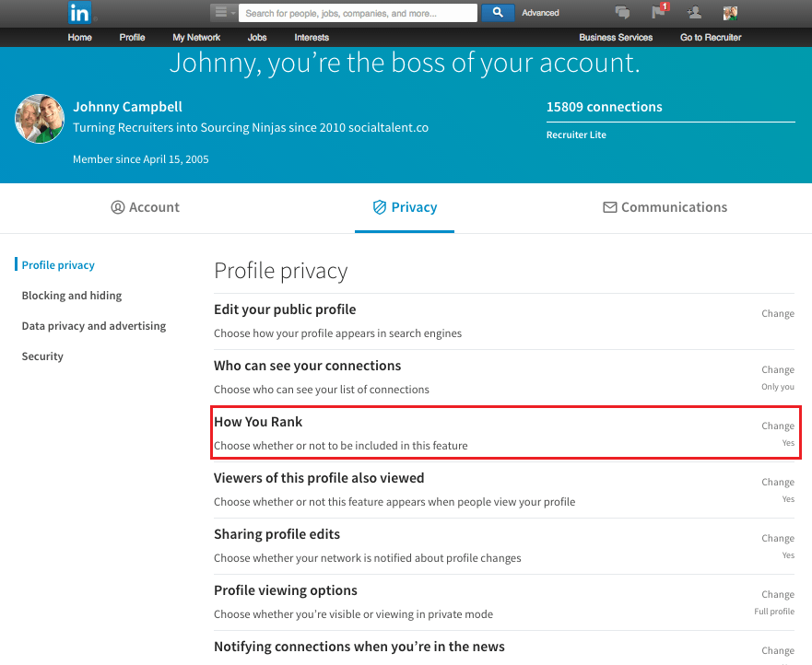Image resolution: width=812 pixels, height=665 pixels.
Task: Click the Advanced search link
Action: click(540, 13)
